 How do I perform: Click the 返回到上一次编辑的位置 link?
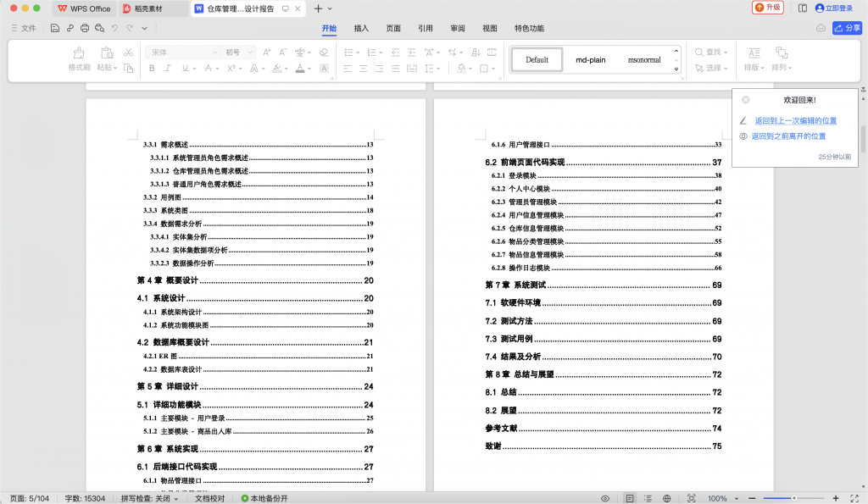click(796, 120)
